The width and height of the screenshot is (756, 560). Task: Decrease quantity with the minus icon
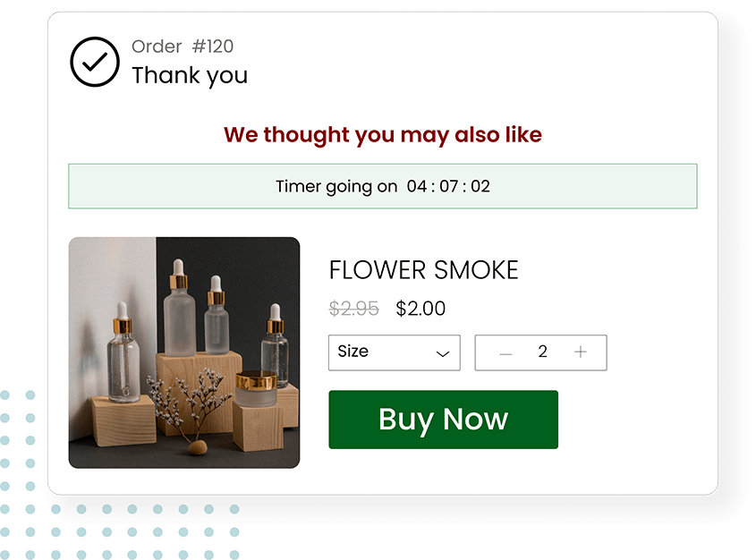coord(505,353)
